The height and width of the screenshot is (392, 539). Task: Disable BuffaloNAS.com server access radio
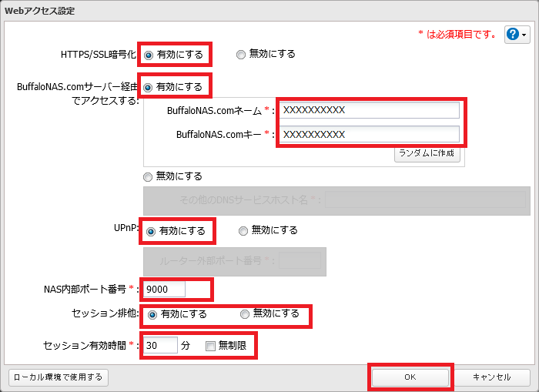pos(148,177)
